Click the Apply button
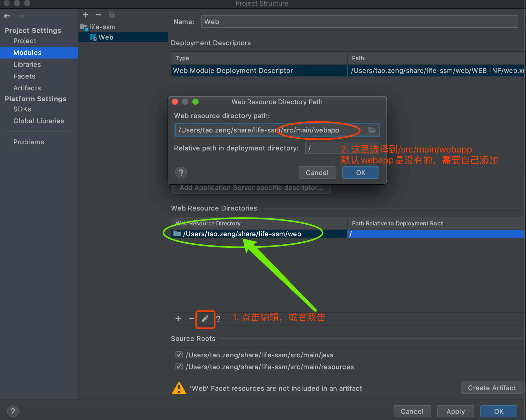The width and height of the screenshot is (526, 420). click(x=455, y=411)
